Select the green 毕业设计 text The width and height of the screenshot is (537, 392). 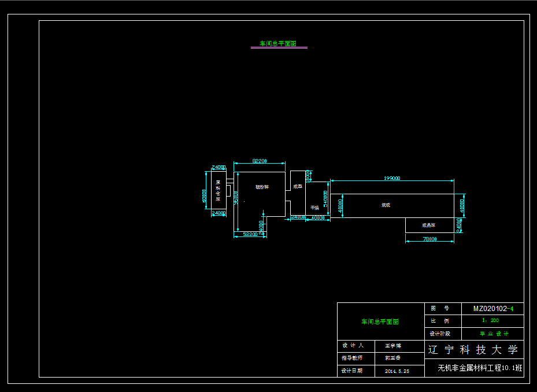pyautogui.click(x=494, y=334)
